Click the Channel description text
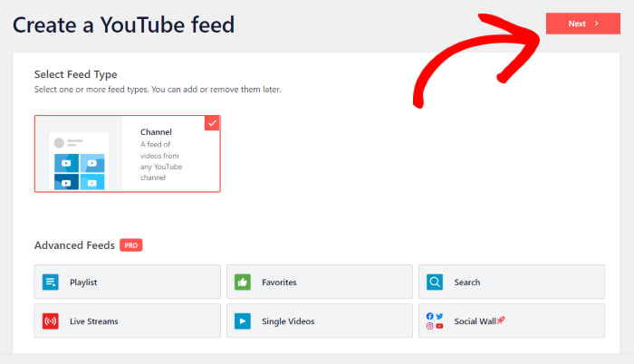This screenshot has height=364, width=634. (x=161, y=161)
